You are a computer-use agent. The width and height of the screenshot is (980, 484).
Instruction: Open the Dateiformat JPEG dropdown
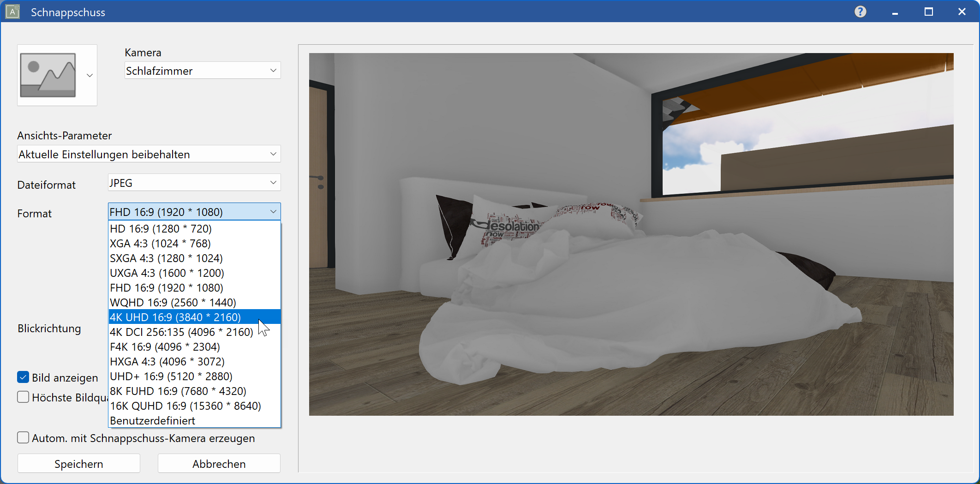[194, 183]
